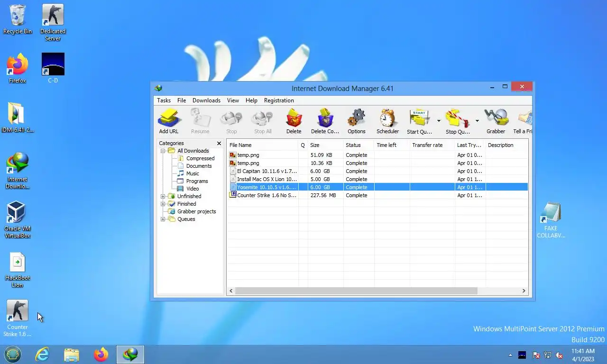Click the Stop All toolbar icon

pyautogui.click(x=263, y=121)
